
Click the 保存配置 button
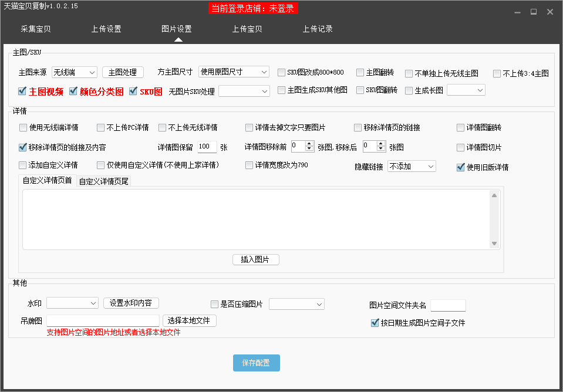(x=256, y=363)
